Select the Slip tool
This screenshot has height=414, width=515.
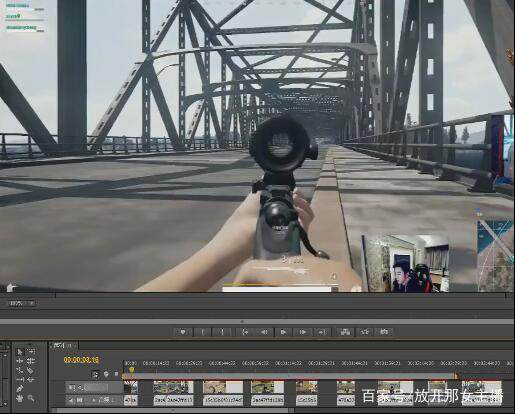(20, 380)
